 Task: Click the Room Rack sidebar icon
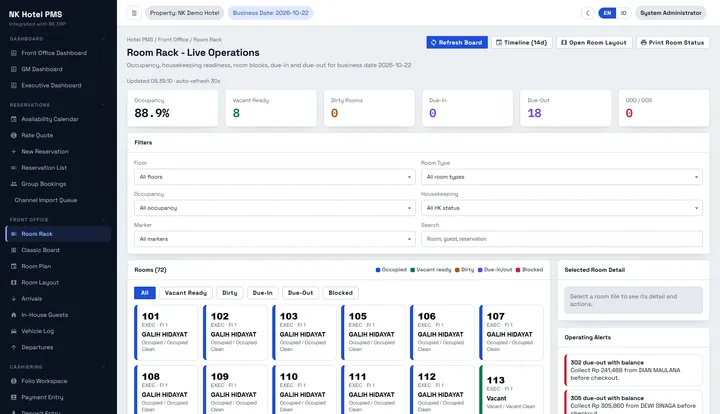(14, 234)
